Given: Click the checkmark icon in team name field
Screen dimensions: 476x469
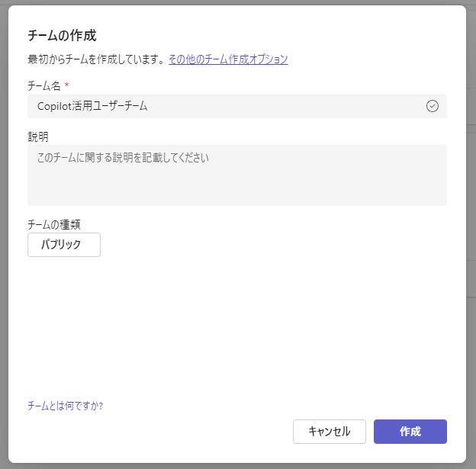Looking at the screenshot, I should click(x=432, y=106).
